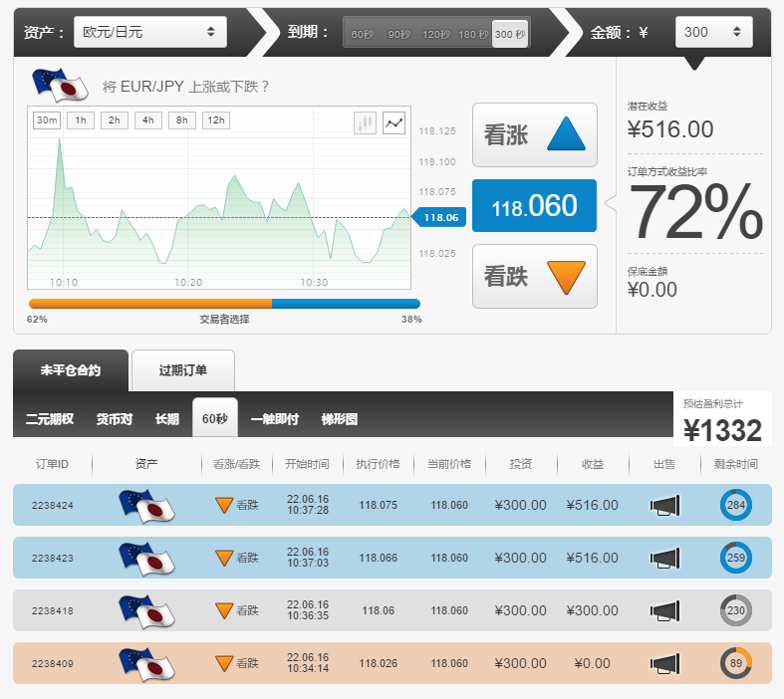The height and width of the screenshot is (699, 784).
Task: Click the ¥516.00 potential profit value
Action: (x=670, y=129)
